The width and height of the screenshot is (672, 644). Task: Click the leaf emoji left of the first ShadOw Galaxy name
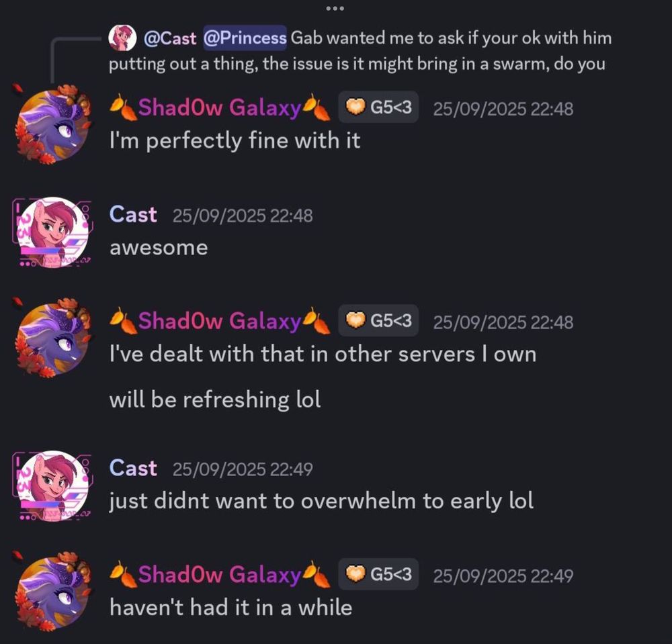123,107
